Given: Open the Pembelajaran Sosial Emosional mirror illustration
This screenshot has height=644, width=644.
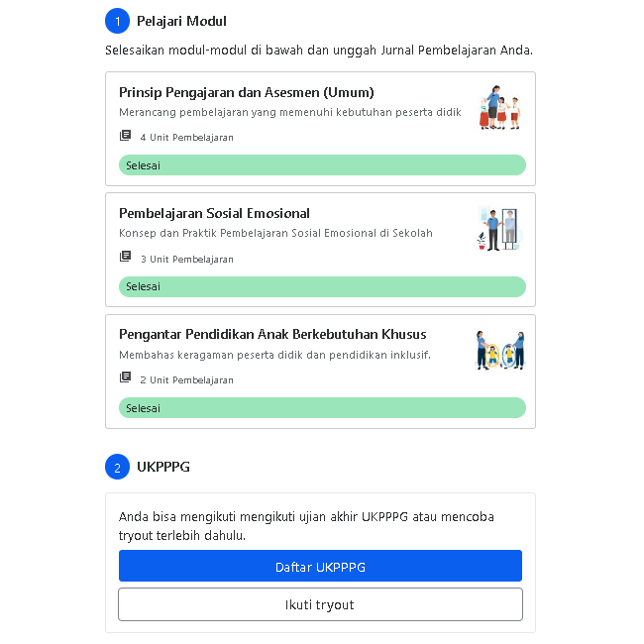Looking at the screenshot, I should pyautogui.click(x=498, y=229).
